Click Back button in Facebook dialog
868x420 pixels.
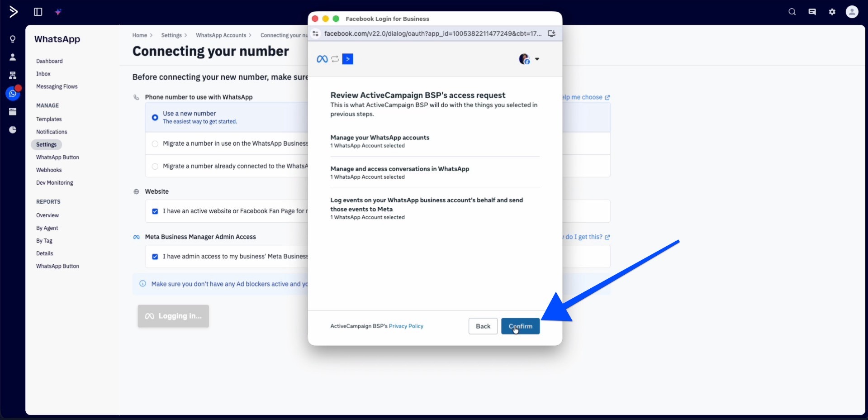[x=483, y=326]
